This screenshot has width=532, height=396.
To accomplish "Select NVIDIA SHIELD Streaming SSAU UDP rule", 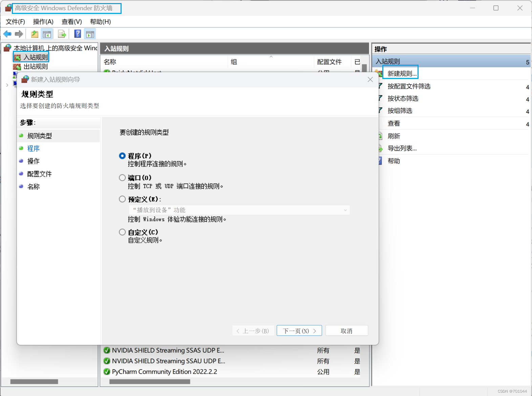I will [x=169, y=361].
